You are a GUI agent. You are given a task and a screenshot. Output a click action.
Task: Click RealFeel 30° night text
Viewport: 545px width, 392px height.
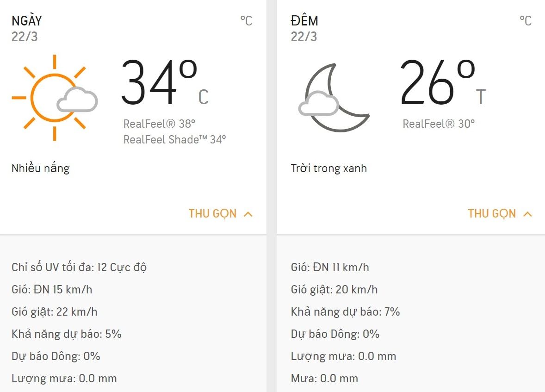click(439, 124)
